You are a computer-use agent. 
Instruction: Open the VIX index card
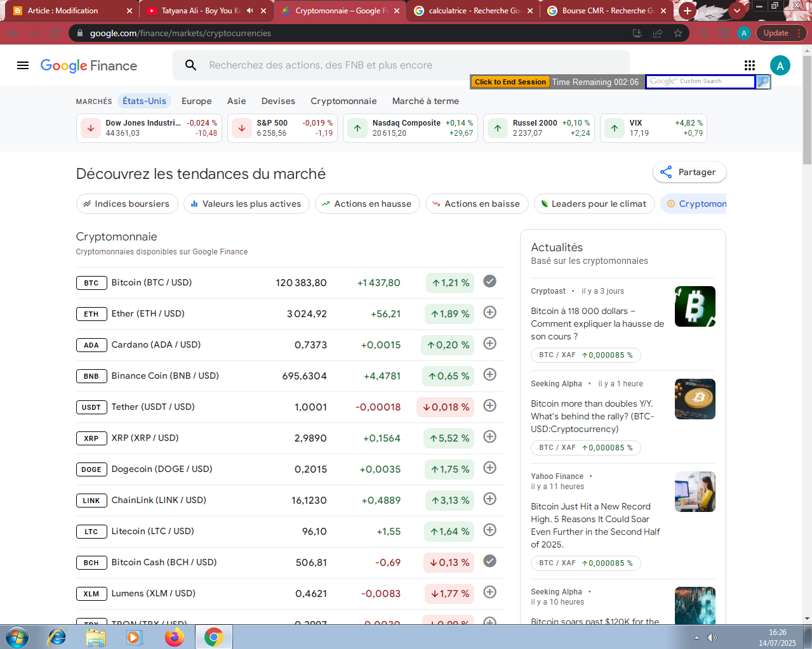pyautogui.click(x=653, y=128)
